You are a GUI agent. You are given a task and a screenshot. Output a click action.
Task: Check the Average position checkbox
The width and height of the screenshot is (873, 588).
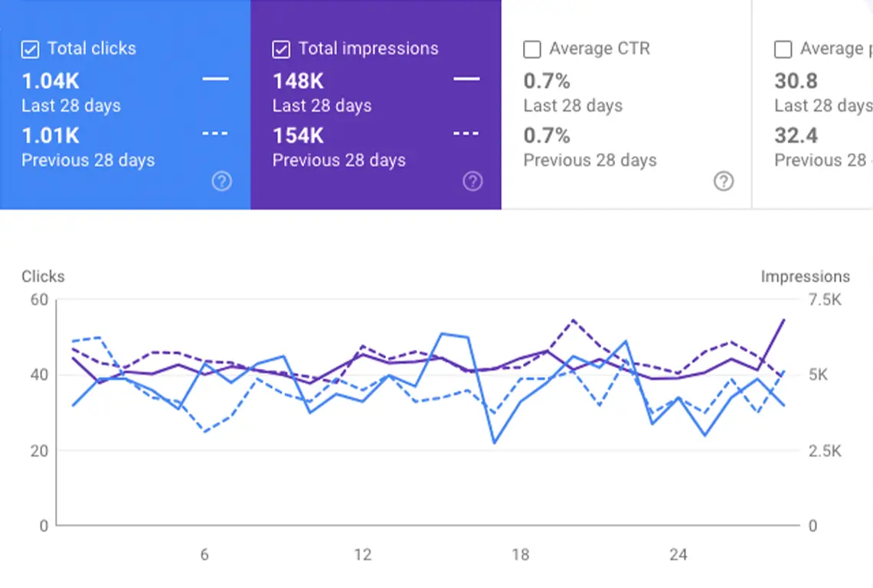(783, 48)
